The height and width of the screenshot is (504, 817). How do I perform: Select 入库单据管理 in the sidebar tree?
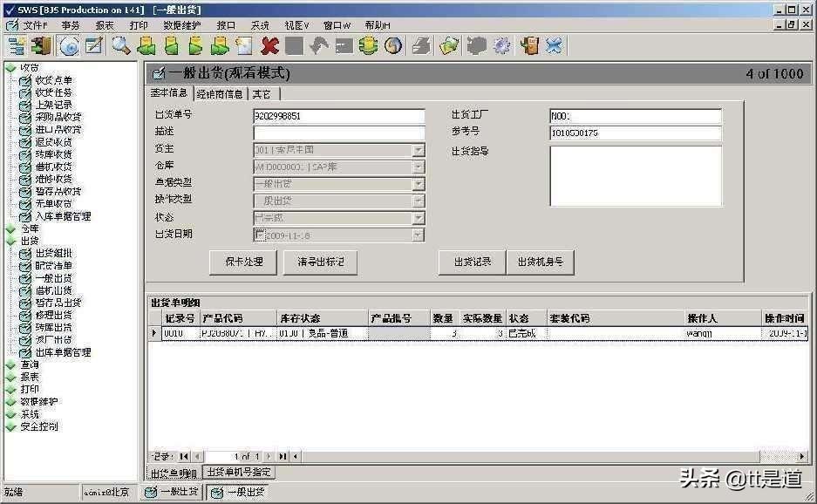click(63, 215)
